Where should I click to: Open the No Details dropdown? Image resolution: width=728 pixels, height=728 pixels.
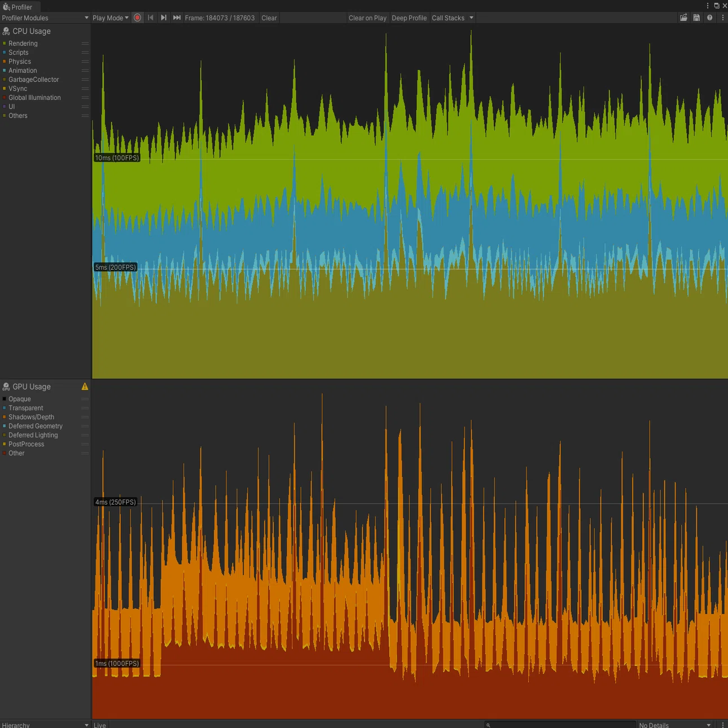point(675,725)
